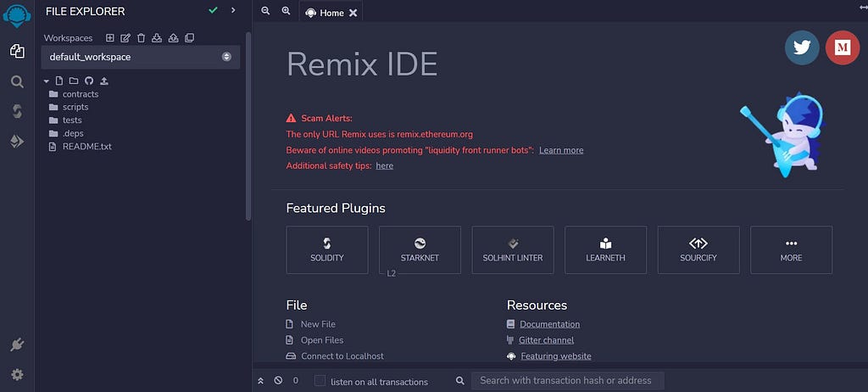This screenshot has width=868, height=392.
Task: Clear the terminal console icon
Action: [278, 380]
